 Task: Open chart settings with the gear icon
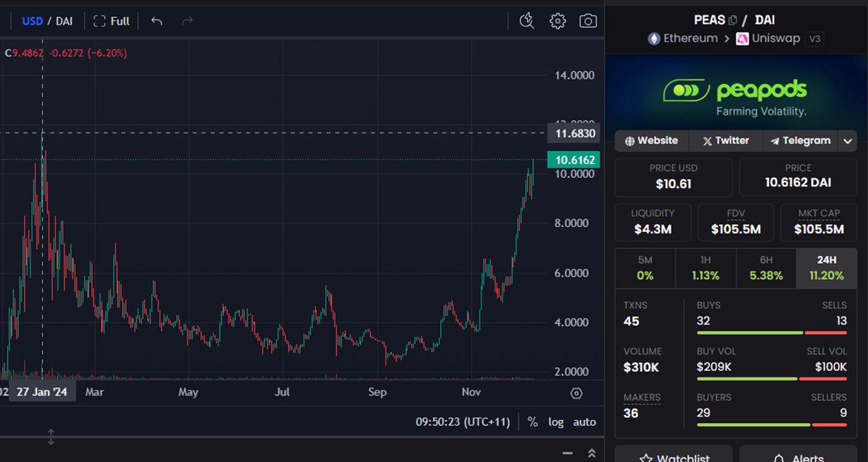(557, 21)
